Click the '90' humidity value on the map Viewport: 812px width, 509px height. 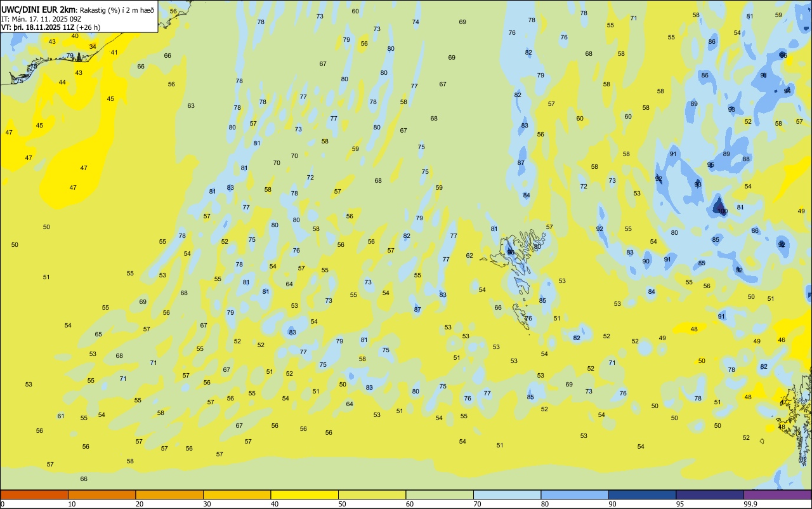(x=646, y=261)
